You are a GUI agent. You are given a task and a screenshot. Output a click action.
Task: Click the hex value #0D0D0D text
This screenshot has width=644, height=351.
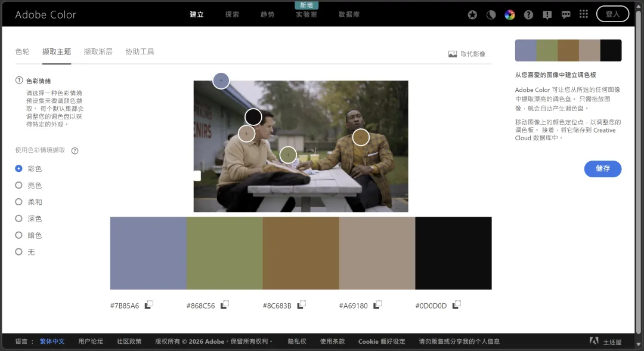[x=431, y=306]
